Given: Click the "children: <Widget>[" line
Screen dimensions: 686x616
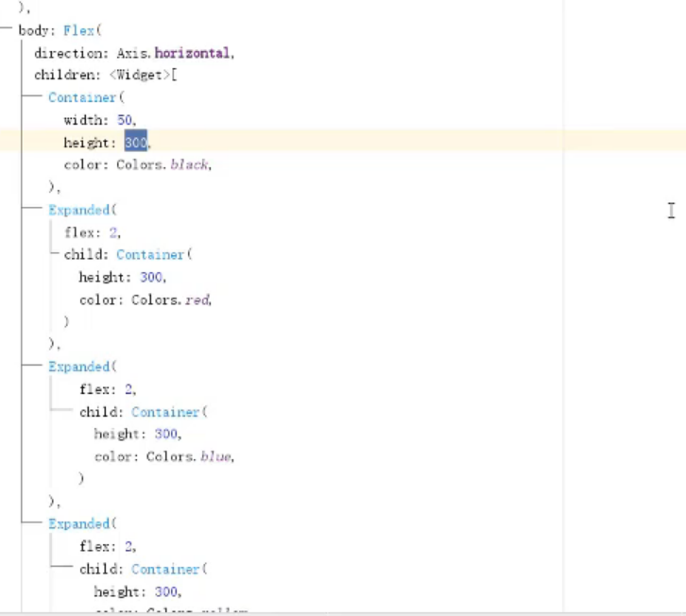Looking at the screenshot, I should click(106, 76).
